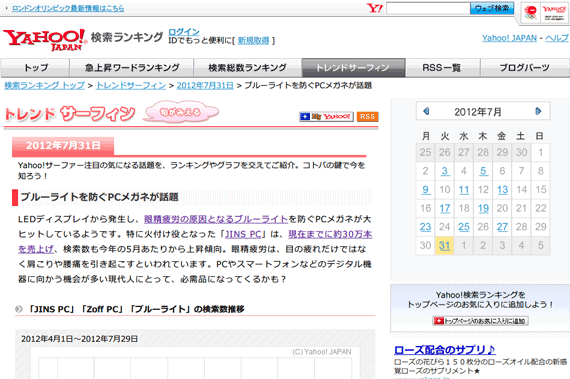Open the トップ tab
The image size is (570, 379).
click(35, 68)
